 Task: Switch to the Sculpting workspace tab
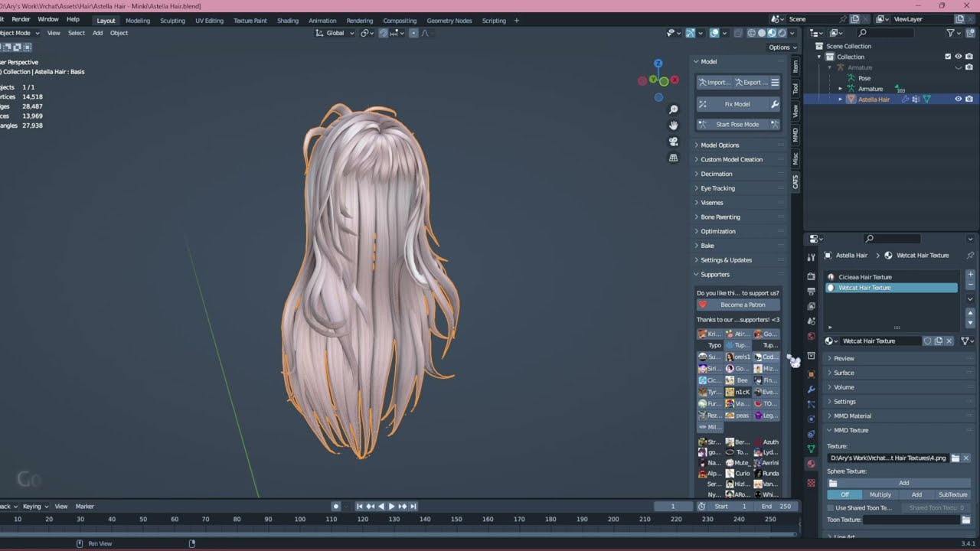172,21
